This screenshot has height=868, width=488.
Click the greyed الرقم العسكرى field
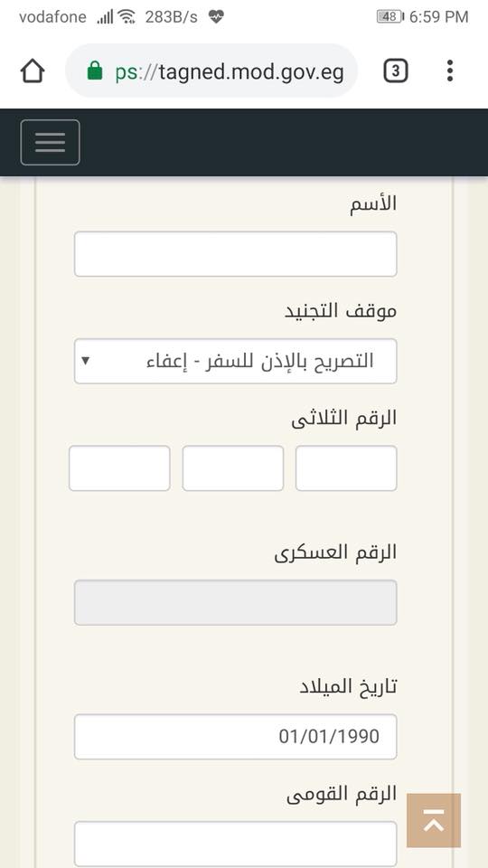[236, 602]
